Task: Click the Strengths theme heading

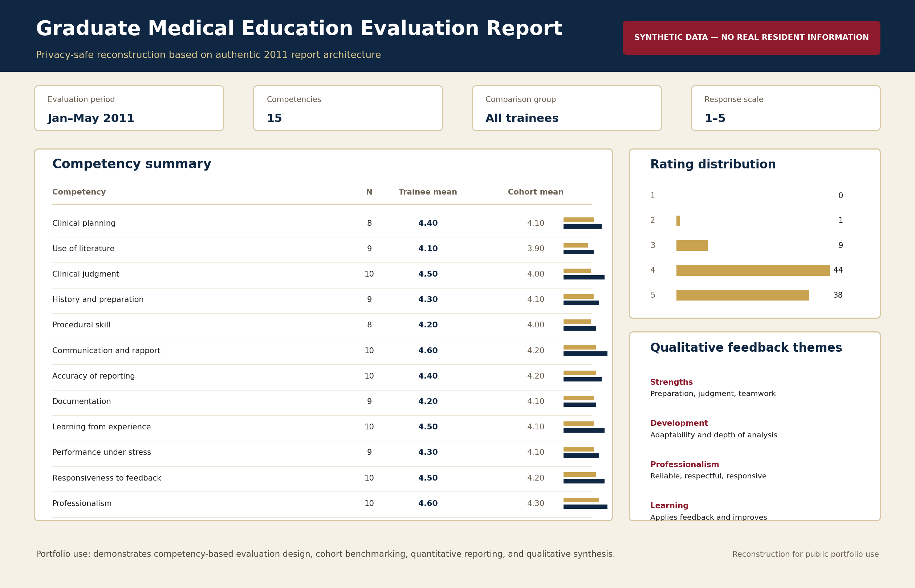Action: pos(671,382)
